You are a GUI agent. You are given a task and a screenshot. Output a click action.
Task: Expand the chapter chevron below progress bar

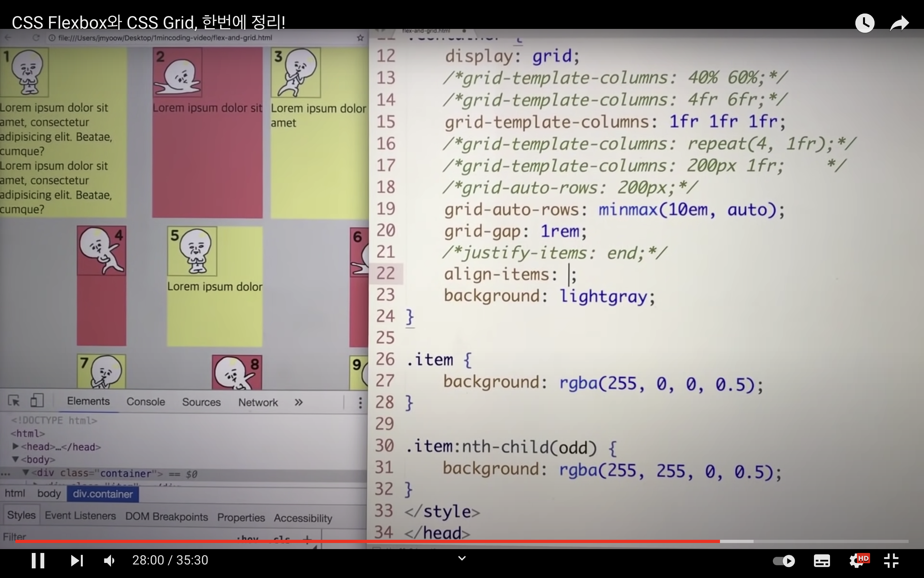[x=462, y=558]
